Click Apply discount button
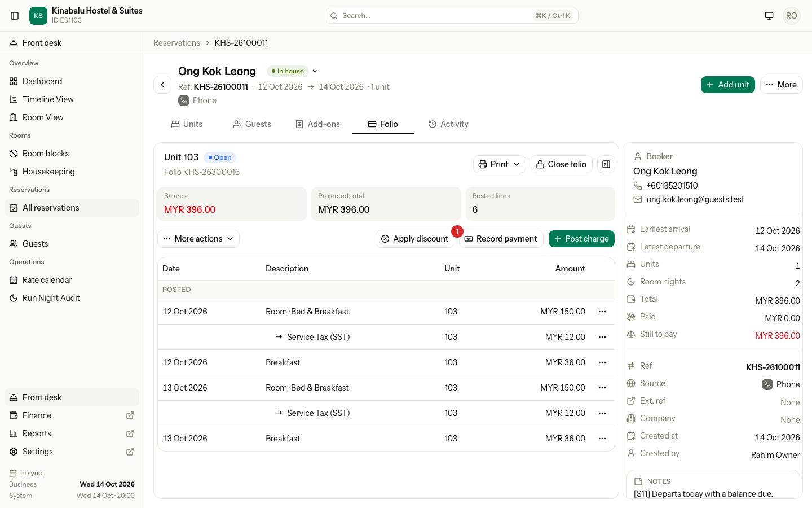 click(415, 239)
